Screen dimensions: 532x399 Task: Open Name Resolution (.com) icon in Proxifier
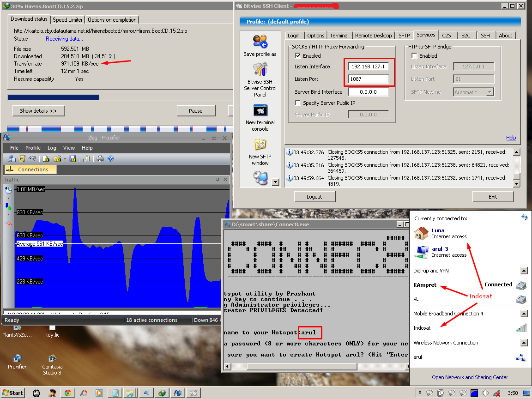click(x=33, y=158)
